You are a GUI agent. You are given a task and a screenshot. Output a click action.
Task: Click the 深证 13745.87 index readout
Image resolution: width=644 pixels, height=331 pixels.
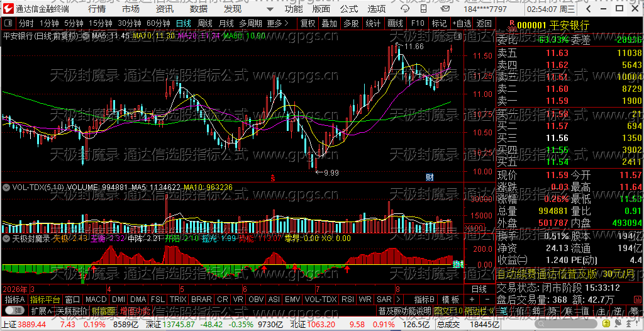[x=170, y=325]
